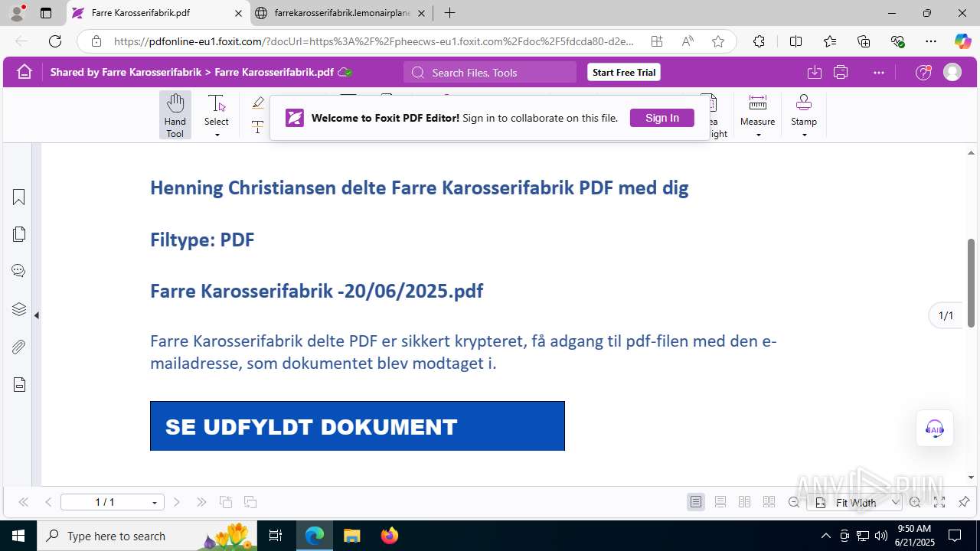Open the Measure tool

pyautogui.click(x=758, y=110)
